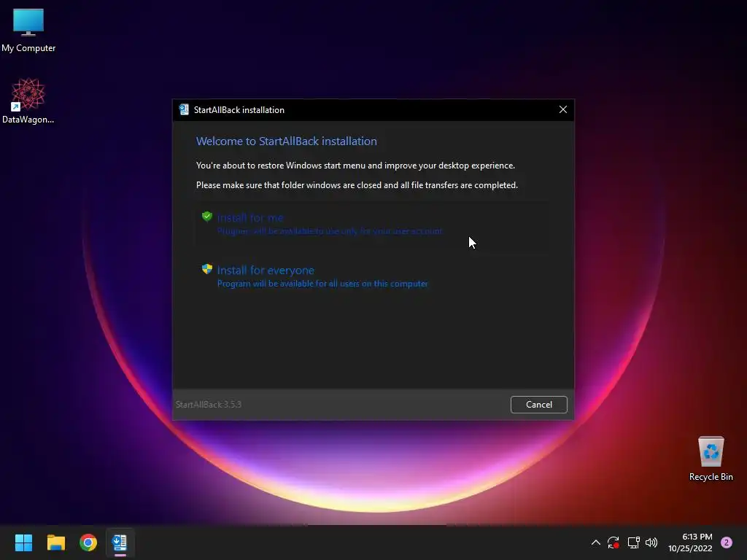Click the StartAllBack 3.5.3 version text
This screenshot has height=560, width=747.
[209, 404]
